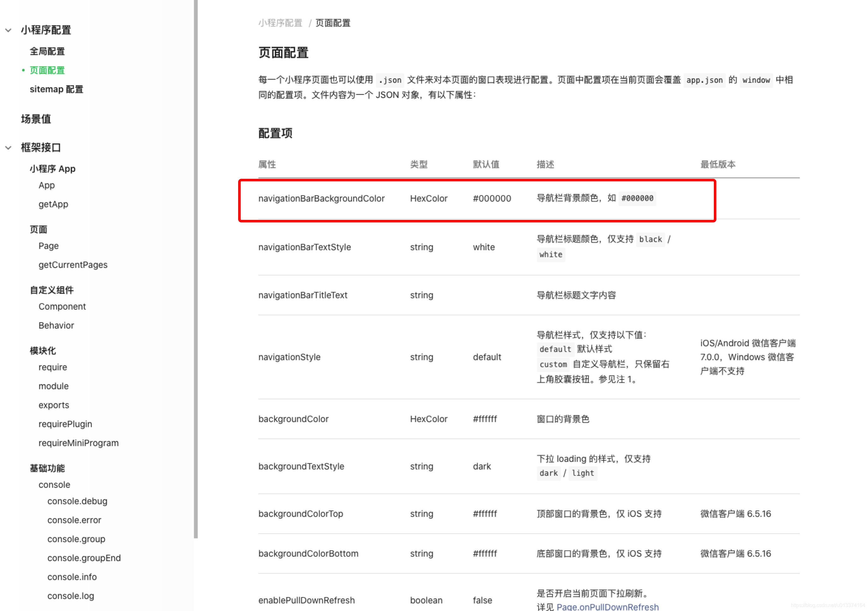Open console.log sidebar entry
Screen dimensions: 868x611
click(x=71, y=596)
